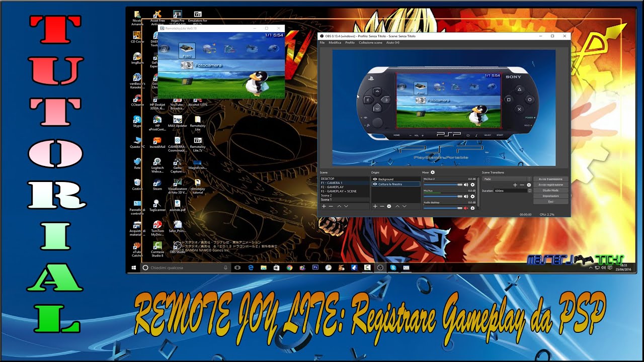
Task: Select F2 - GAMEPLAY scene
Action: coord(345,187)
